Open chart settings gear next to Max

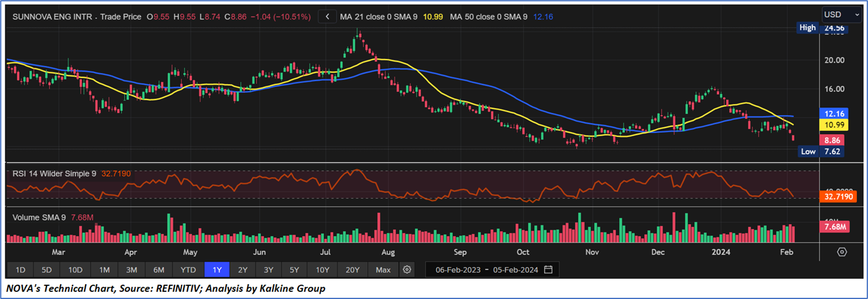[407, 270]
